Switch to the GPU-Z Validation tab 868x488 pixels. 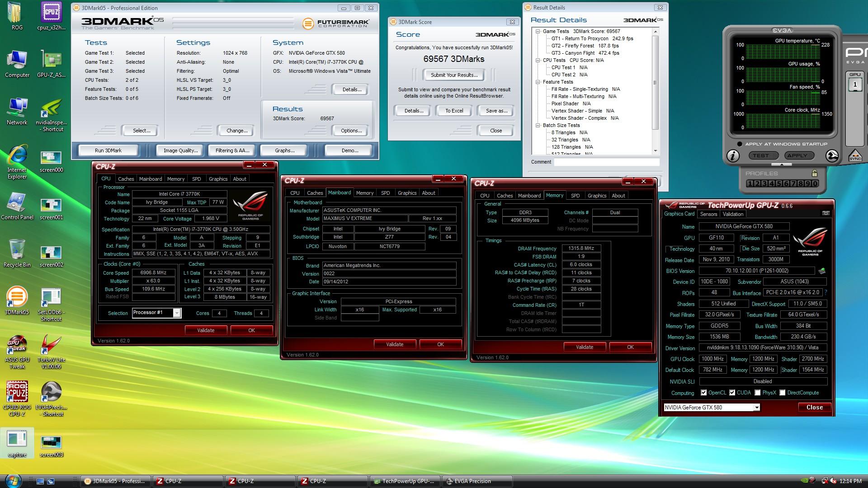733,214
